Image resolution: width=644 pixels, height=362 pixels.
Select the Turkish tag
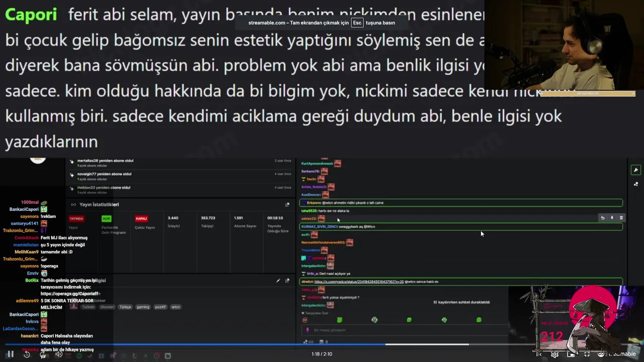click(x=88, y=307)
